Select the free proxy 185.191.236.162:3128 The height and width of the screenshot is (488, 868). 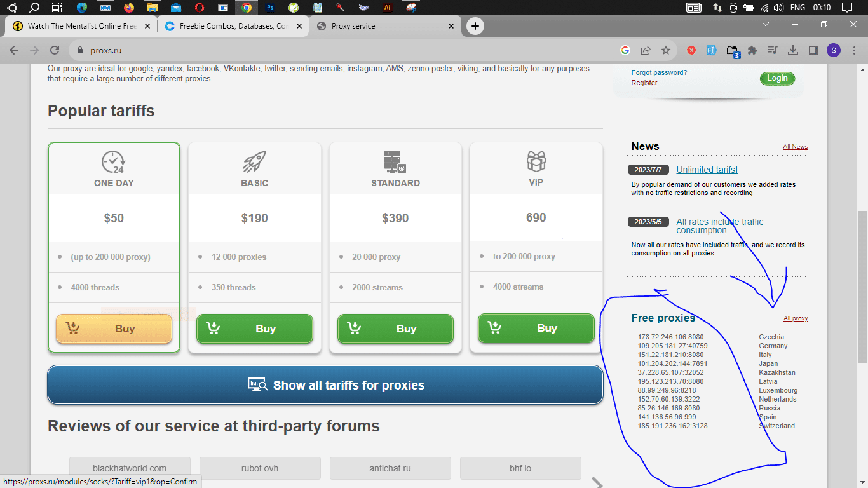coord(672,426)
